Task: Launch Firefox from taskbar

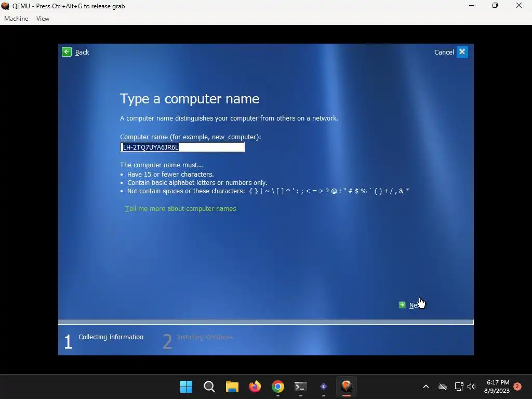Action: click(255, 387)
